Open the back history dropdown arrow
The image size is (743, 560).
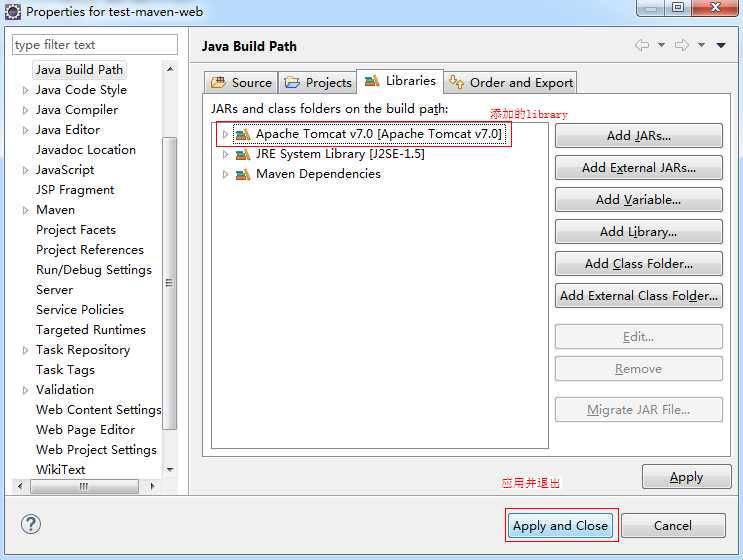tap(661, 45)
